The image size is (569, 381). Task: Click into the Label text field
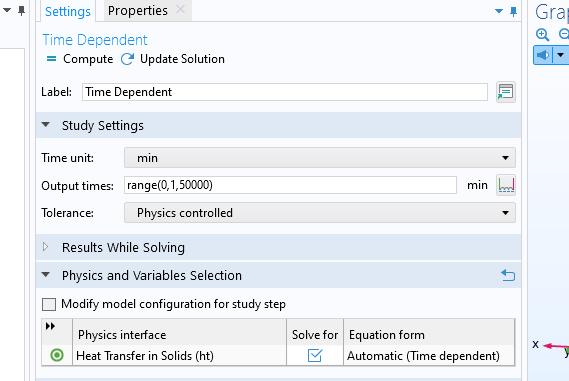tap(285, 92)
